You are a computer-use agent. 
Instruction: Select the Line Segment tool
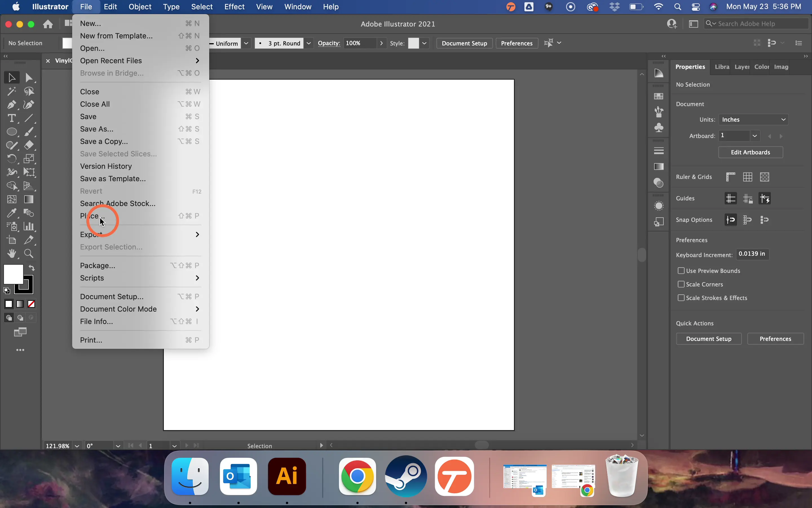tap(29, 118)
